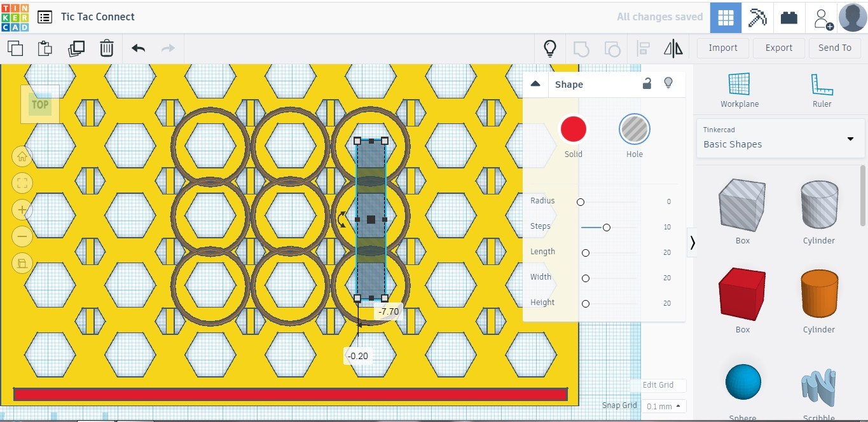Invite a collaborator with the add-person icon
Viewport: 868px width, 422px height.
(x=823, y=18)
